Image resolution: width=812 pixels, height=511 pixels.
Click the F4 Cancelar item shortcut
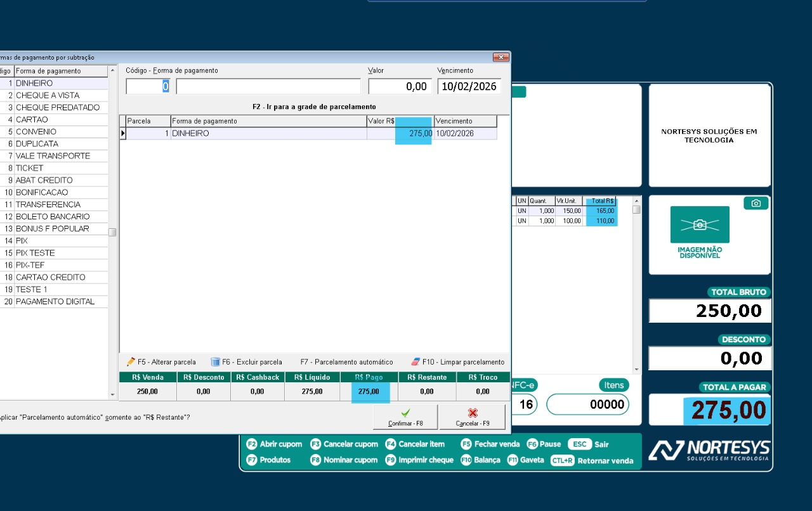click(x=415, y=444)
